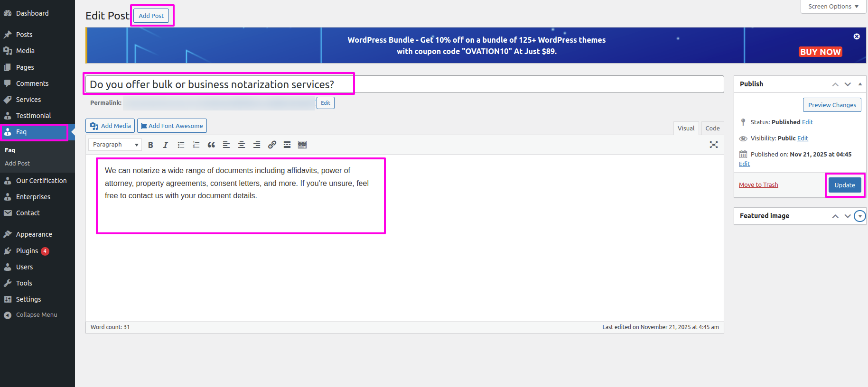Open Appearance in the admin sidebar
The height and width of the screenshot is (387, 868).
(x=34, y=234)
